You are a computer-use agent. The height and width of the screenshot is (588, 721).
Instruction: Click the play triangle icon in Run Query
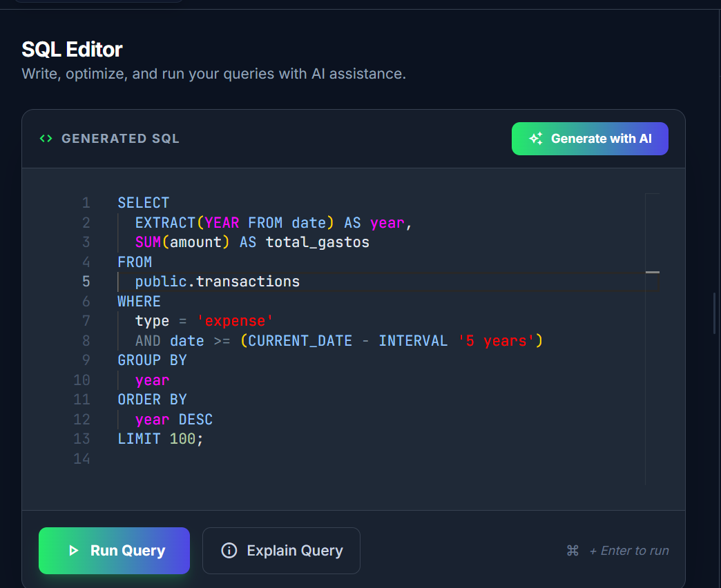pos(73,551)
